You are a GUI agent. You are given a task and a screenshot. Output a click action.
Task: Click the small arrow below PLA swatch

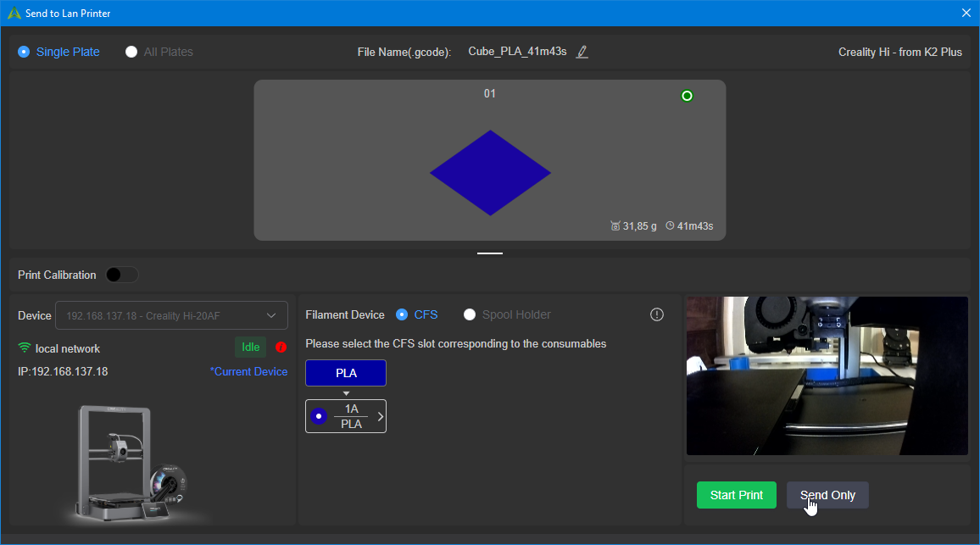(x=346, y=393)
